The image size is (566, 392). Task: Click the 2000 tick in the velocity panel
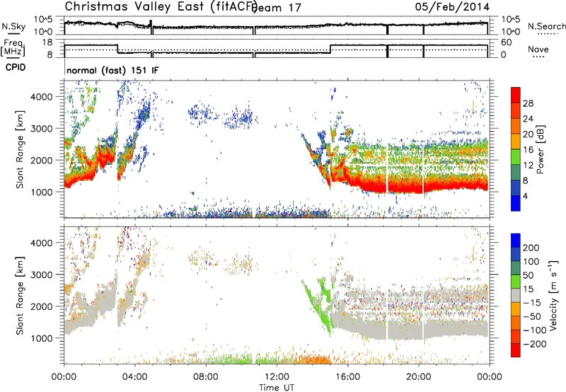tap(41, 306)
